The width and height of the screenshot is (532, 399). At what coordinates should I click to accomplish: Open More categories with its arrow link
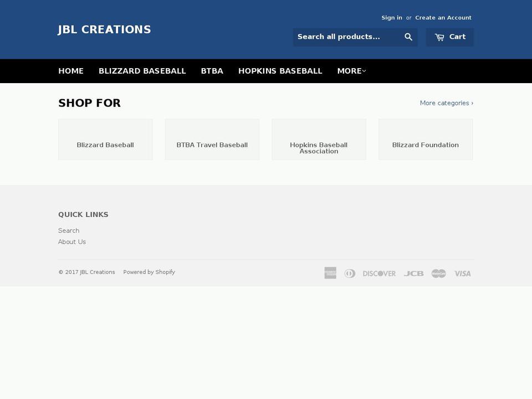pos(446,103)
